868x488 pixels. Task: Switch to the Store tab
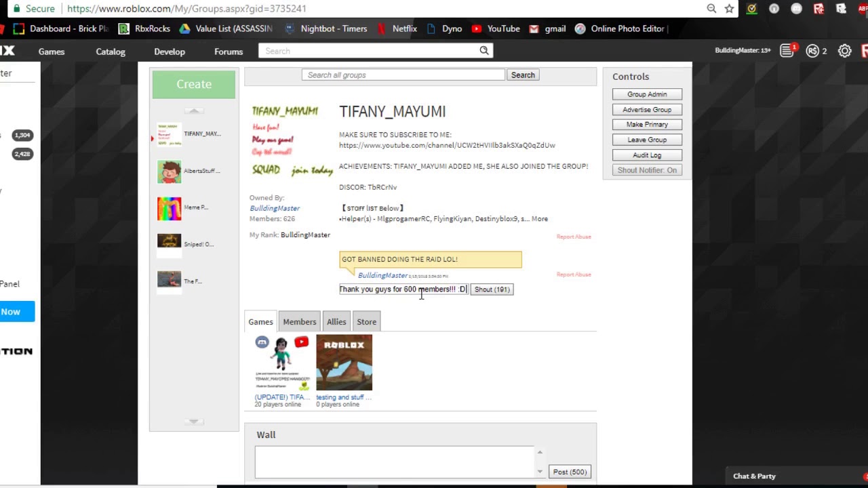pos(366,322)
